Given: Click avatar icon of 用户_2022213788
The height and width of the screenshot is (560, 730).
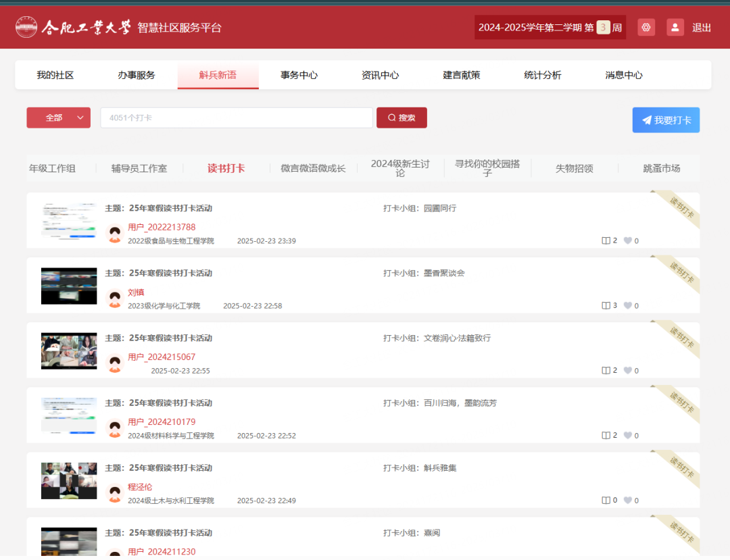Looking at the screenshot, I should tap(115, 234).
